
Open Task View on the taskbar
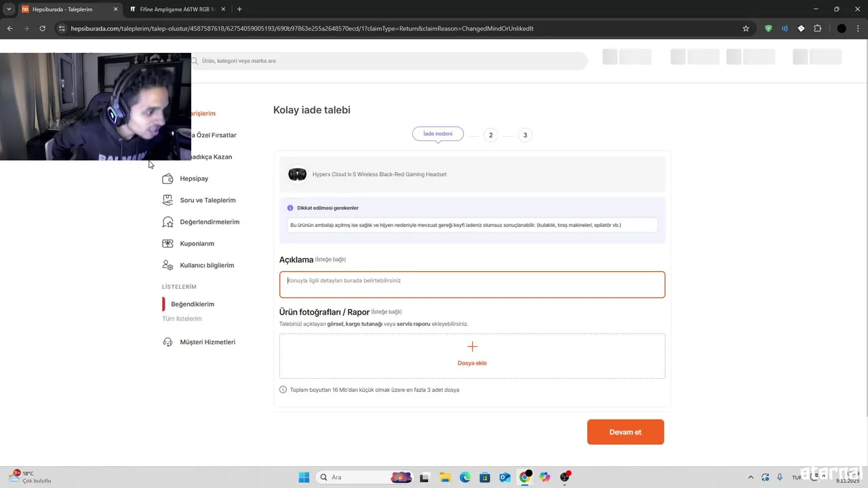(425, 477)
